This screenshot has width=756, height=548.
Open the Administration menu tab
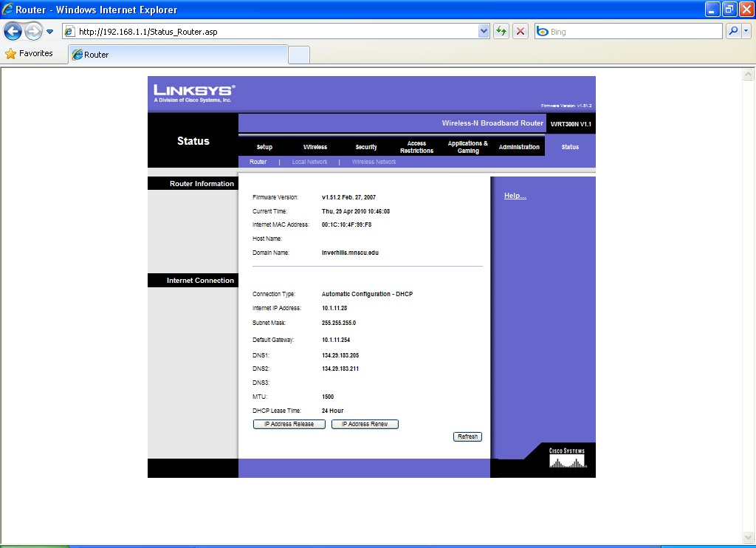click(519, 147)
